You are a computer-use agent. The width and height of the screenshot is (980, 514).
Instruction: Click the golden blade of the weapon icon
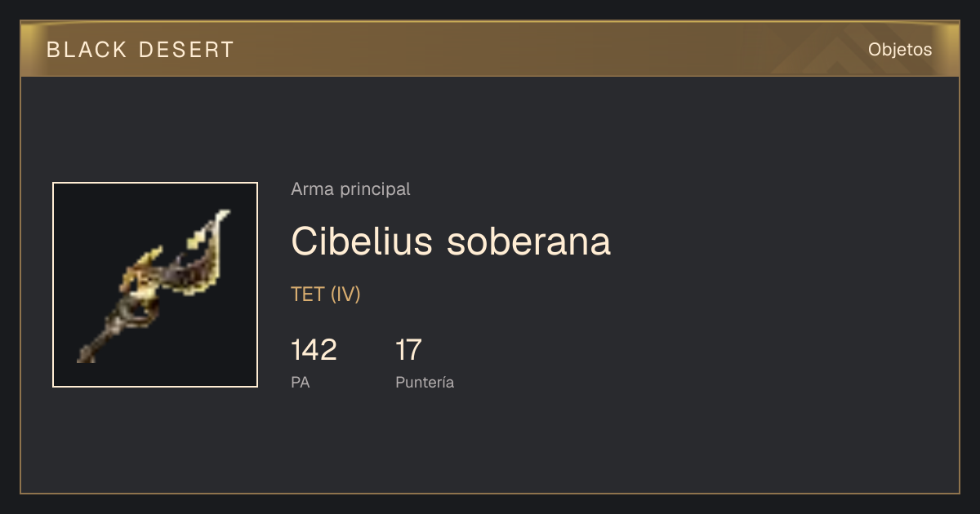200,257
